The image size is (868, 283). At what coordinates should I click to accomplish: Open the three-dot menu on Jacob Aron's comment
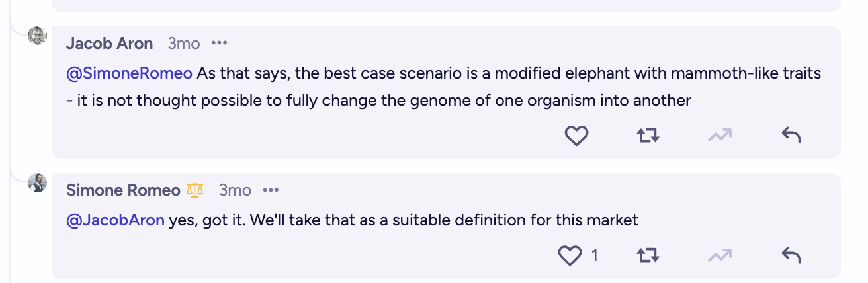tap(219, 44)
